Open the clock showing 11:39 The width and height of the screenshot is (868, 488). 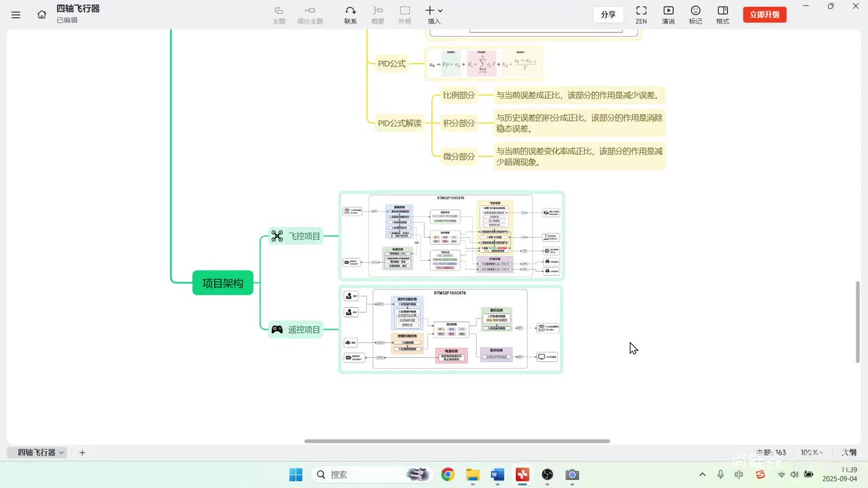pyautogui.click(x=841, y=474)
